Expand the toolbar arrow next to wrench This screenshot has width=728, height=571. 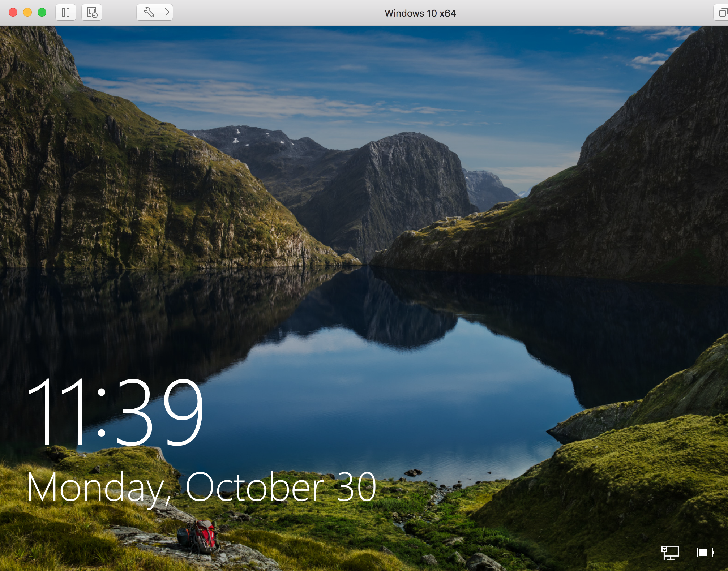(167, 13)
